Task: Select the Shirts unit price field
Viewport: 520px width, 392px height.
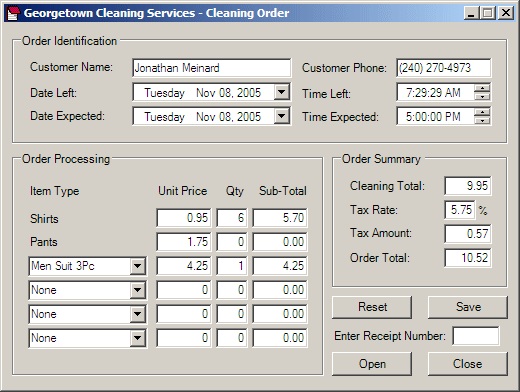Action: [x=184, y=218]
